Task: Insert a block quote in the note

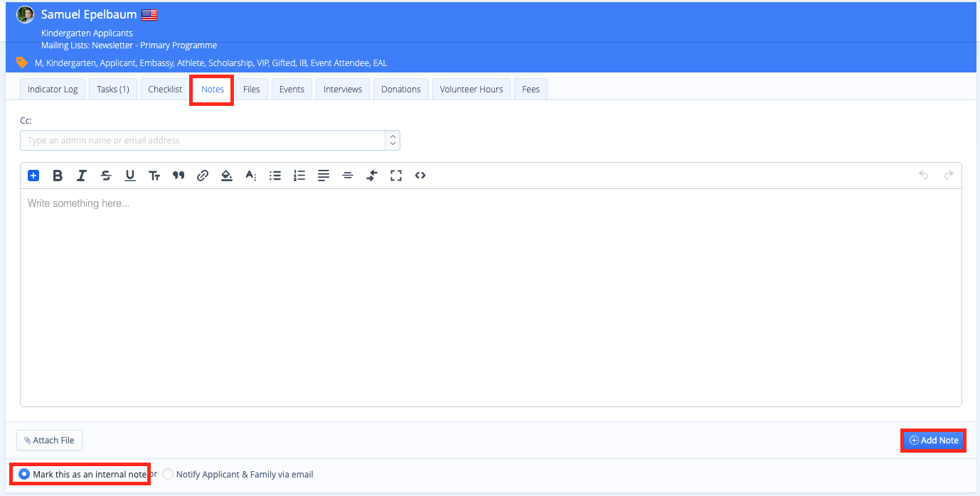Action: pos(179,176)
